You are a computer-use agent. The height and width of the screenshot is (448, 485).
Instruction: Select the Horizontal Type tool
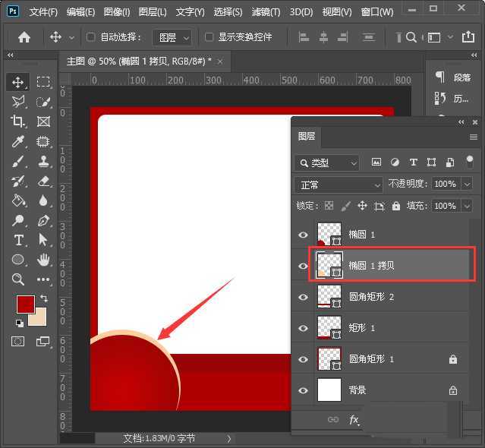click(18, 240)
